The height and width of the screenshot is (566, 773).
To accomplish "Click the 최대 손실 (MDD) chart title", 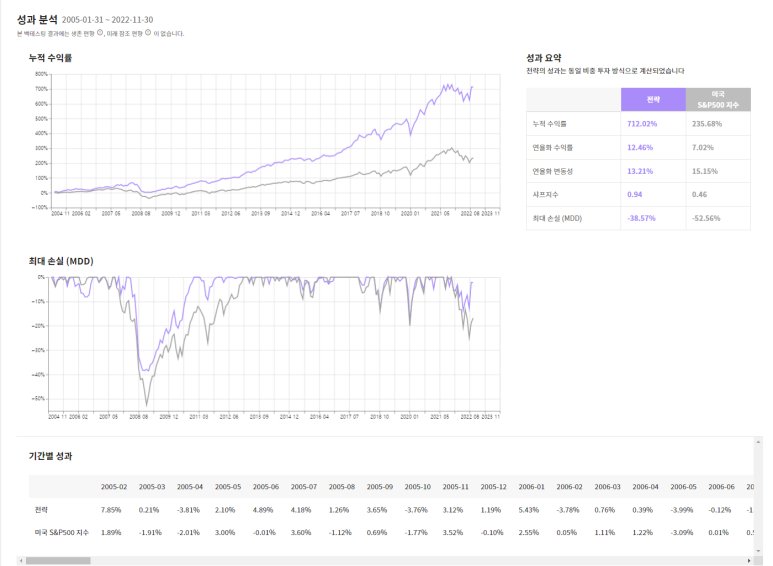I will [61, 260].
